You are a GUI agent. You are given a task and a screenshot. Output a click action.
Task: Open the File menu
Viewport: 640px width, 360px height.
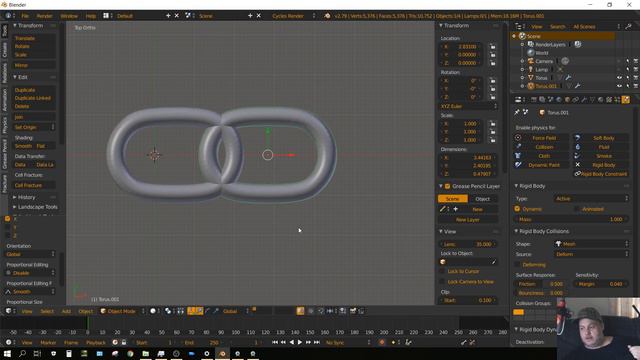pos(25,16)
